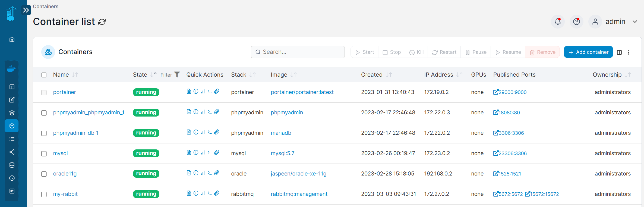Click the Pause button
This screenshot has height=207, width=644.
pos(476,52)
